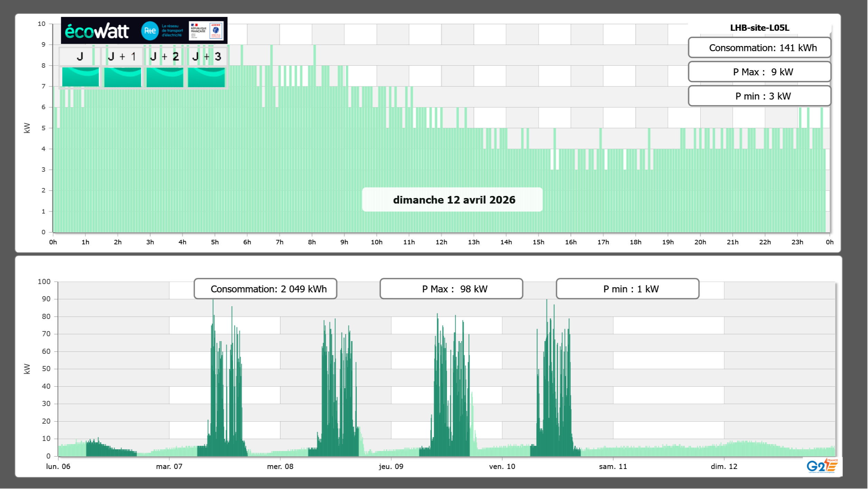Select the J day forecast wave icon
Viewport: 868px width, 489px height.
(80, 77)
